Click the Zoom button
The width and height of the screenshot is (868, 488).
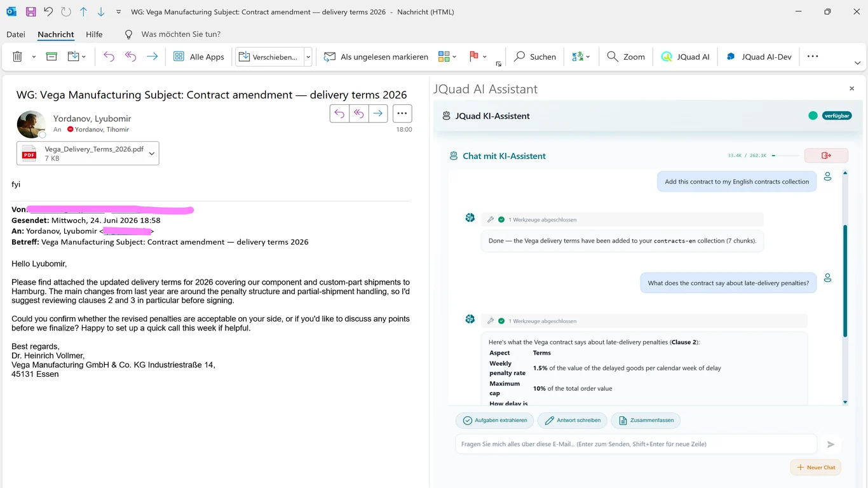pos(626,57)
